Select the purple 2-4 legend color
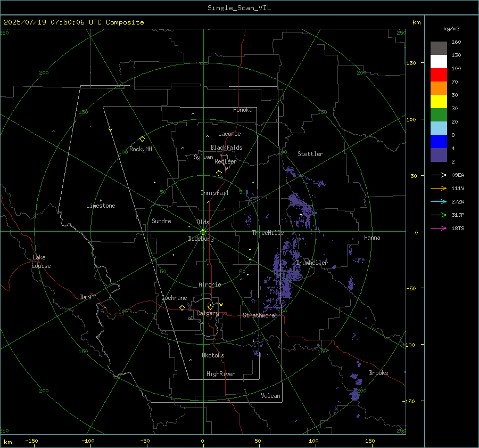Screen dimensions: 479x448 coord(439,154)
